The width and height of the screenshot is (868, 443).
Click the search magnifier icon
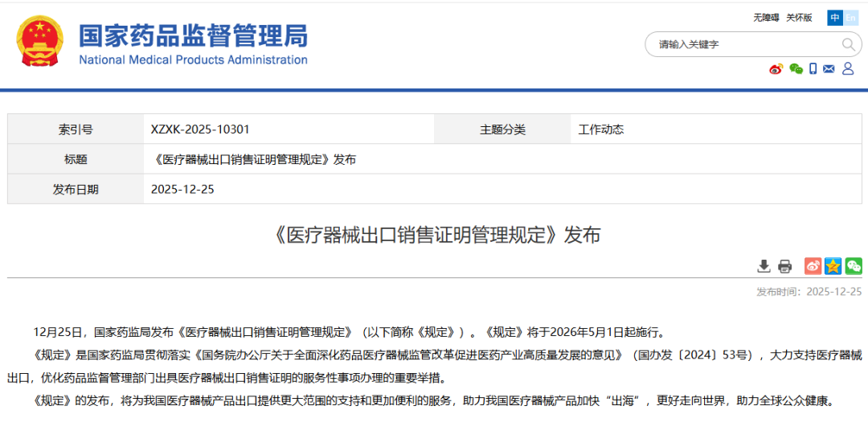tap(848, 44)
